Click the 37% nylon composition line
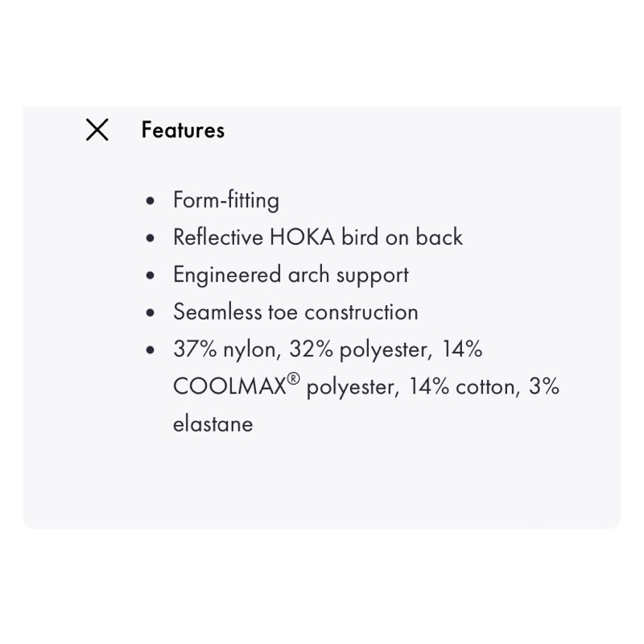The height and width of the screenshot is (644, 644). [x=227, y=350]
